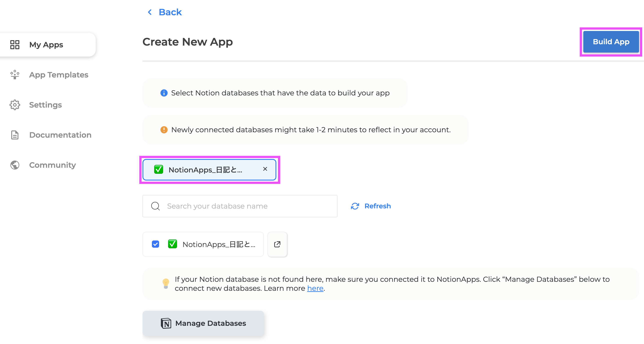The height and width of the screenshot is (344, 644).
Task: Open Community from the sidebar
Action: [53, 165]
